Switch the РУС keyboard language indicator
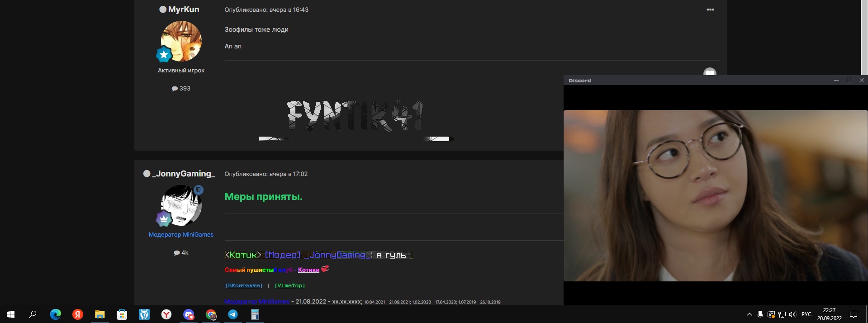 (806, 314)
